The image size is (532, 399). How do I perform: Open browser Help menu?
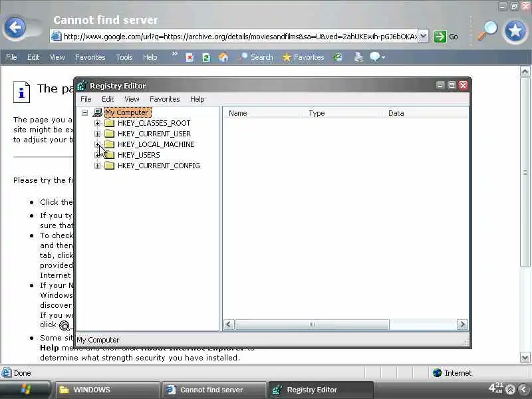150,57
